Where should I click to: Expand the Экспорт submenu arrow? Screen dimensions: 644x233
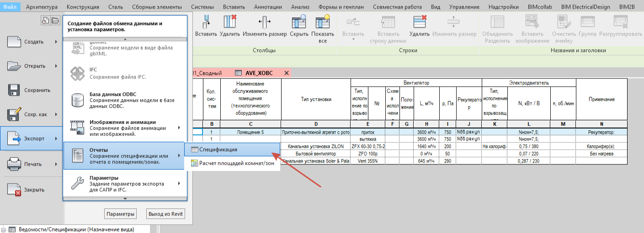click(x=57, y=139)
